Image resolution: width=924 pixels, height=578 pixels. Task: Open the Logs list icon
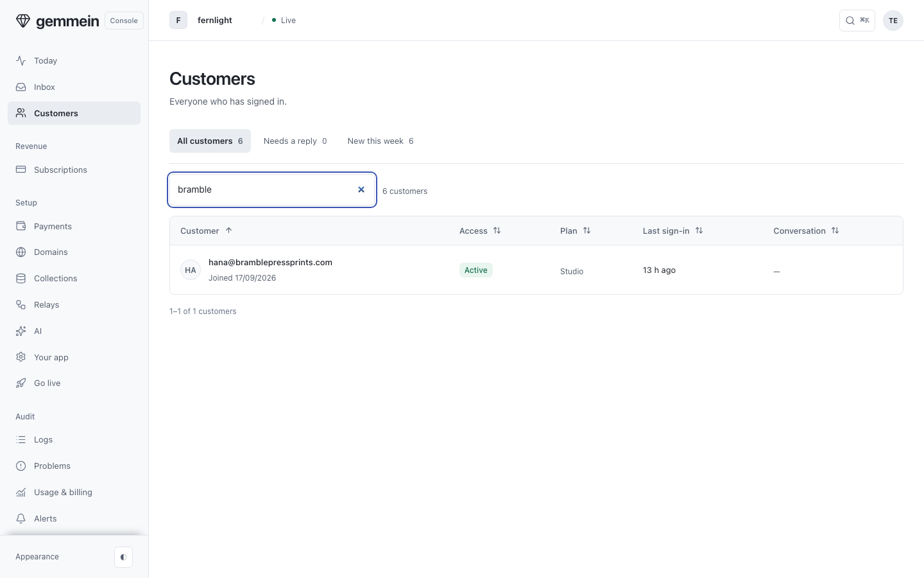[21, 439]
